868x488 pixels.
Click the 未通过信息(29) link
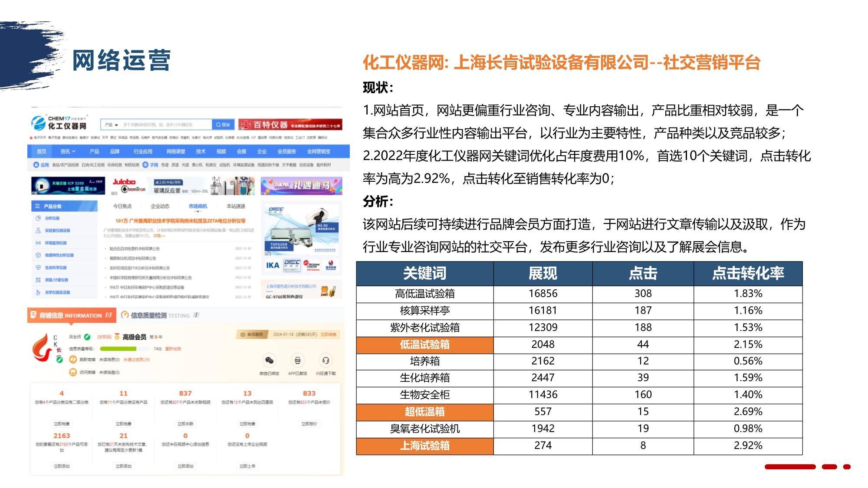(136, 360)
